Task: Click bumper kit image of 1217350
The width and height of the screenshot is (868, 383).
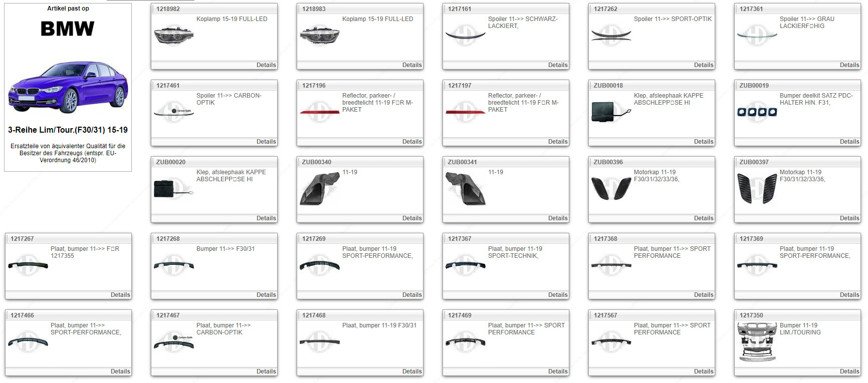Action: [x=757, y=342]
